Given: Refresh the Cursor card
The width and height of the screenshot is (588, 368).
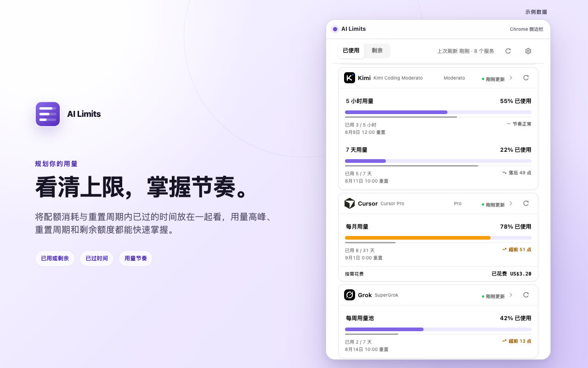Looking at the screenshot, I should pyautogui.click(x=526, y=203).
